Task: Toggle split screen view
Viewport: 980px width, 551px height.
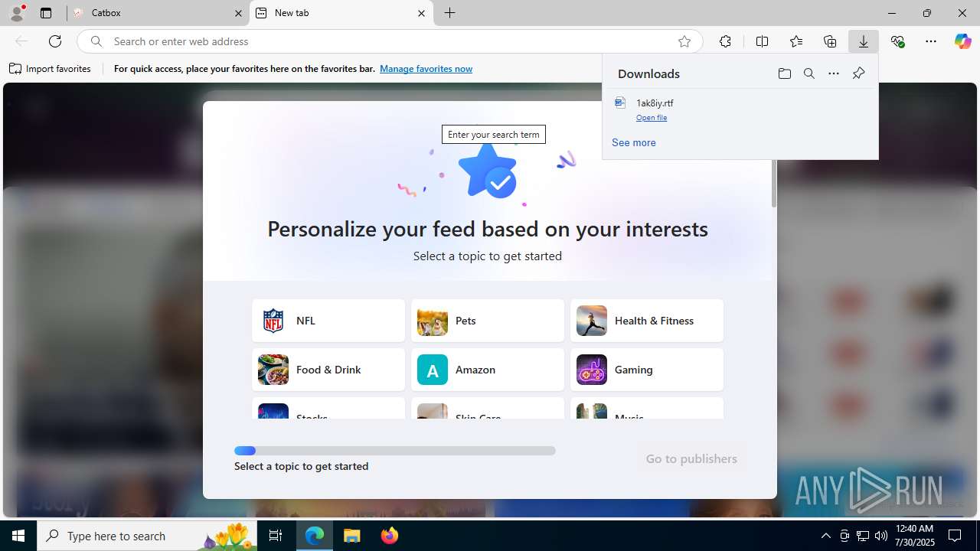Action: [x=762, y=41]
